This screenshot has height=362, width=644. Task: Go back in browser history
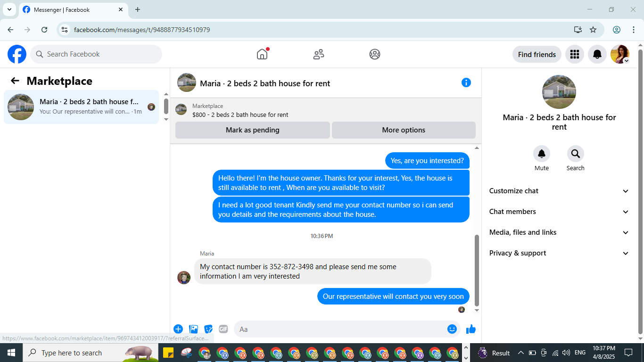tap(10, 30)
